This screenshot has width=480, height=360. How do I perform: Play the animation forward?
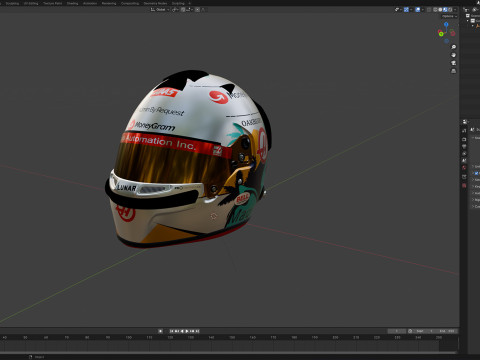click(187, 331)
